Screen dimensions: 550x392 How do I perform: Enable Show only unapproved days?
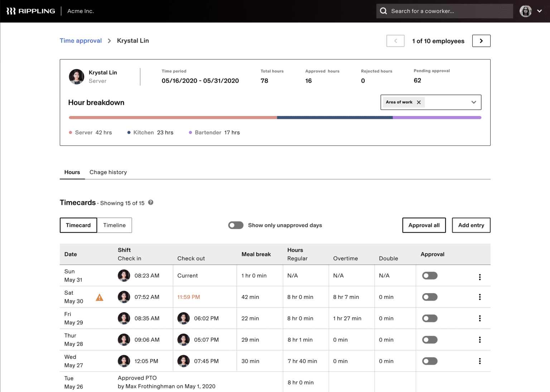tap(236, 225)
